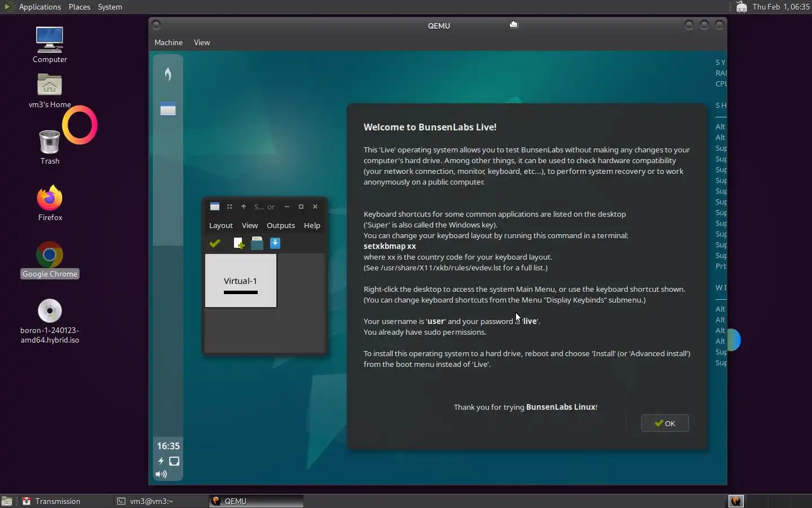Click the 16:35 clock in BunsenLabs panel
This screenshot has height=508, width=812.
168,446
